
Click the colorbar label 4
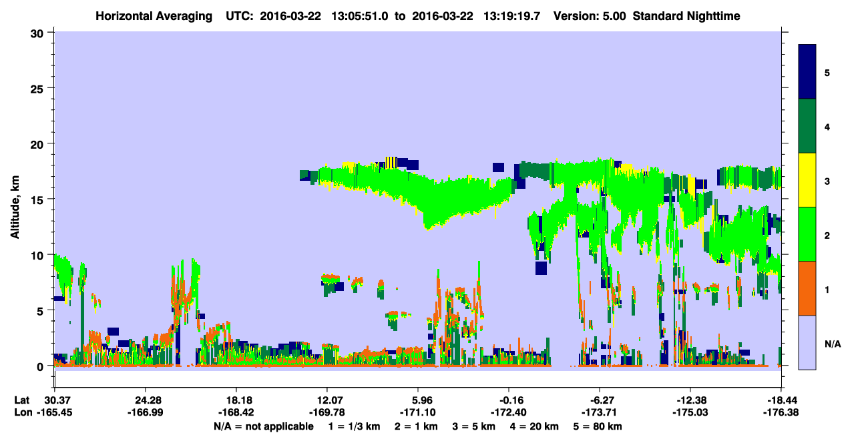coord(827,126)
